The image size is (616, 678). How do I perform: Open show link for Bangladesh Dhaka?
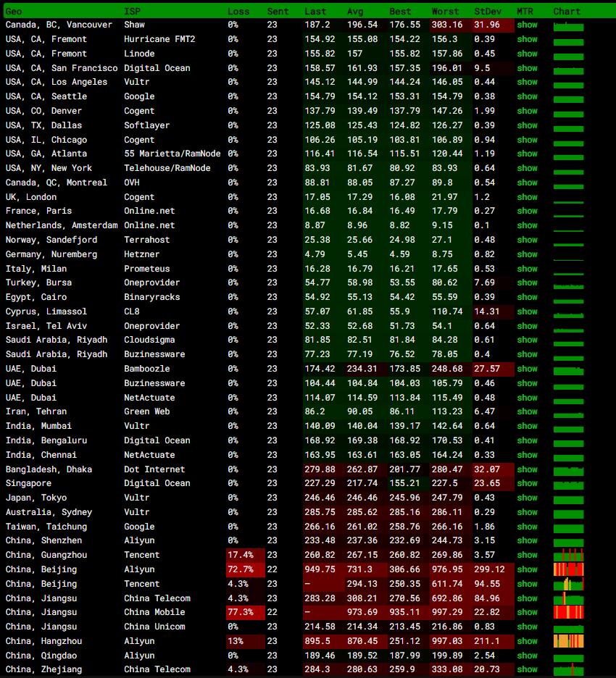pos(527,469)
